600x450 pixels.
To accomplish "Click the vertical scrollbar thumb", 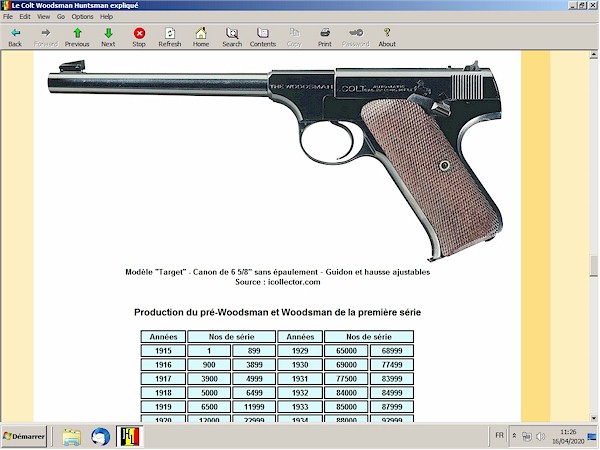I will pyautogui.click(x=593, y=266).
